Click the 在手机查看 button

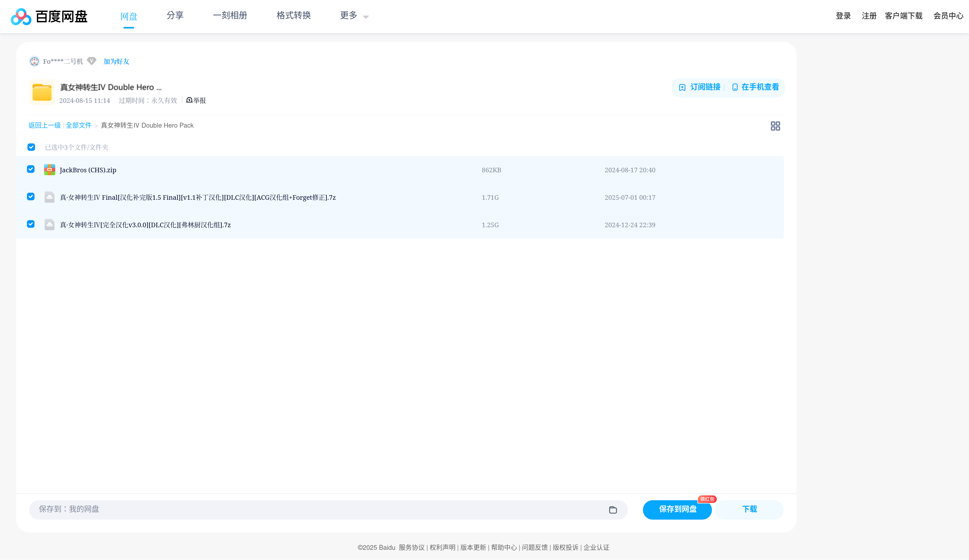click(x=755, y=87)
